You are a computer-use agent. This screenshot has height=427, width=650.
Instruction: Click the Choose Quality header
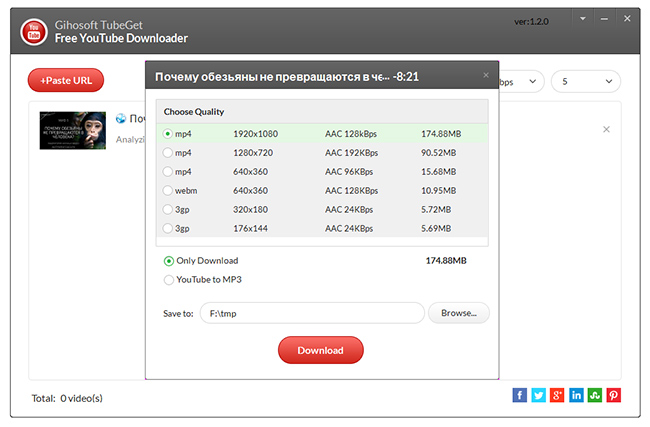tap(194, 112)
